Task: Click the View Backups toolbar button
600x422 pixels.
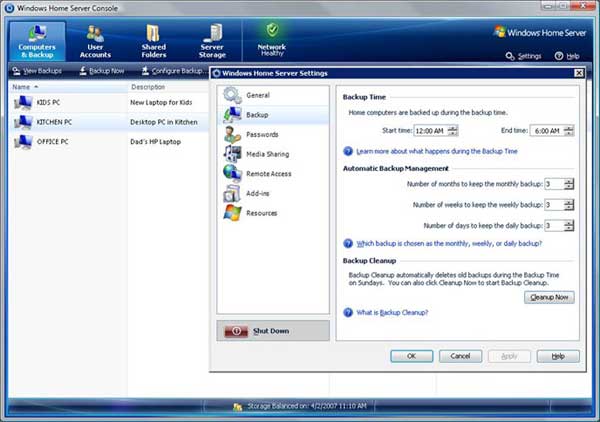Action: tap(37, 71)
